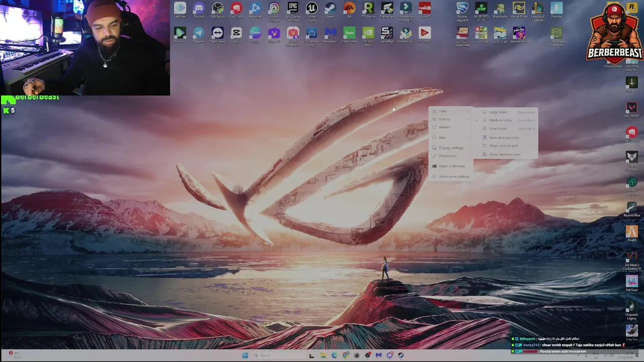The image size is (644, 362).
Task: Select the FrameView desktop icon
Action: tap(387, 10)
